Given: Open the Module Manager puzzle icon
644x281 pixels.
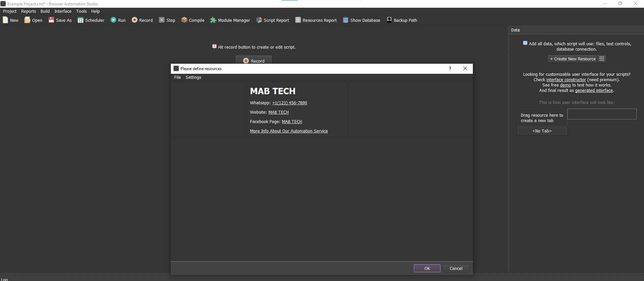Looking at the screenshot, I should (213, 20).
